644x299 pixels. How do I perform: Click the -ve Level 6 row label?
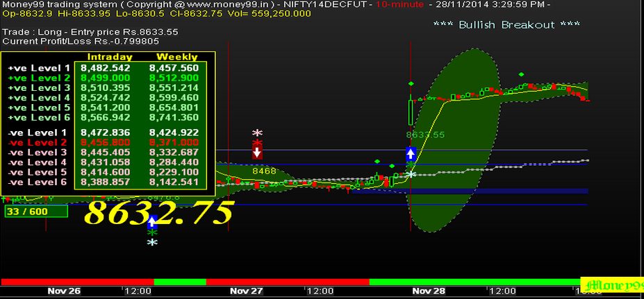point(38,182)
